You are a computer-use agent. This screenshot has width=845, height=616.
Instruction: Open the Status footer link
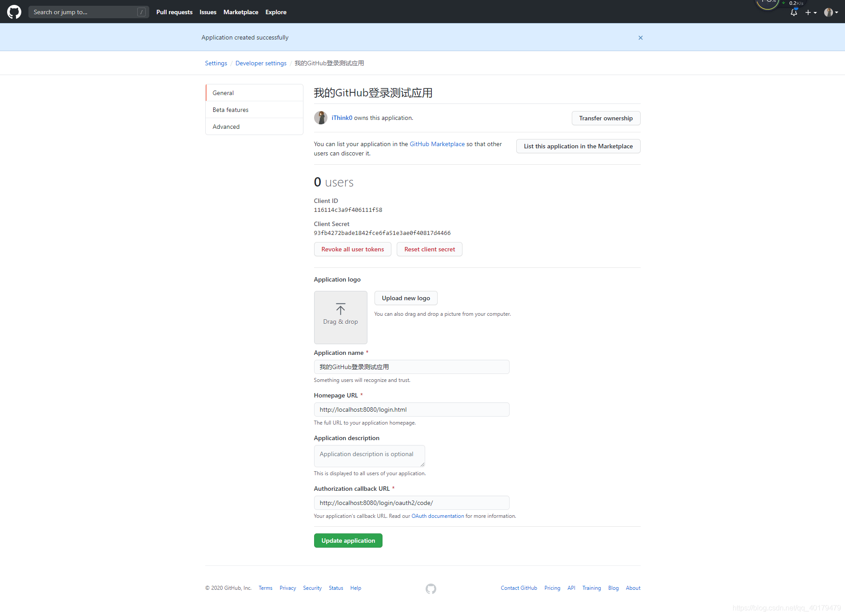click(336, 588)
